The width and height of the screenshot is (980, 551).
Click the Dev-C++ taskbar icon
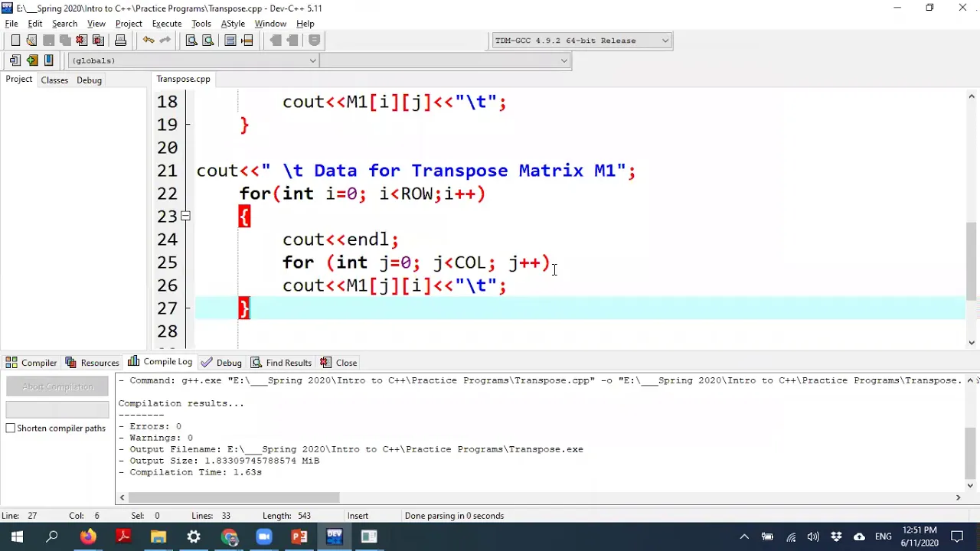click(x=335, y=536)
